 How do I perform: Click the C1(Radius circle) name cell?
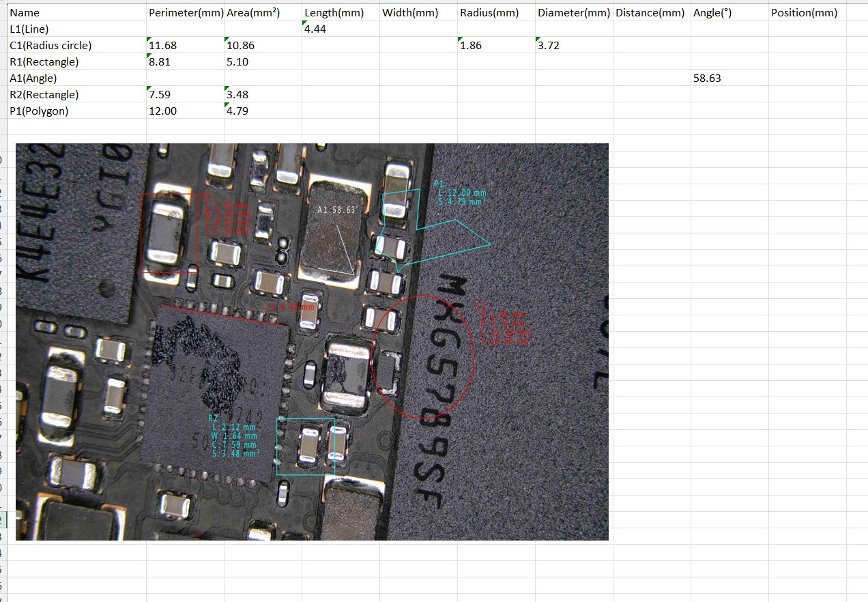point(75,45)
